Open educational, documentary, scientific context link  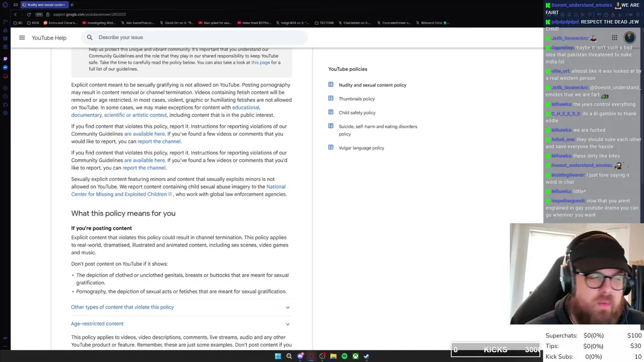166,111
